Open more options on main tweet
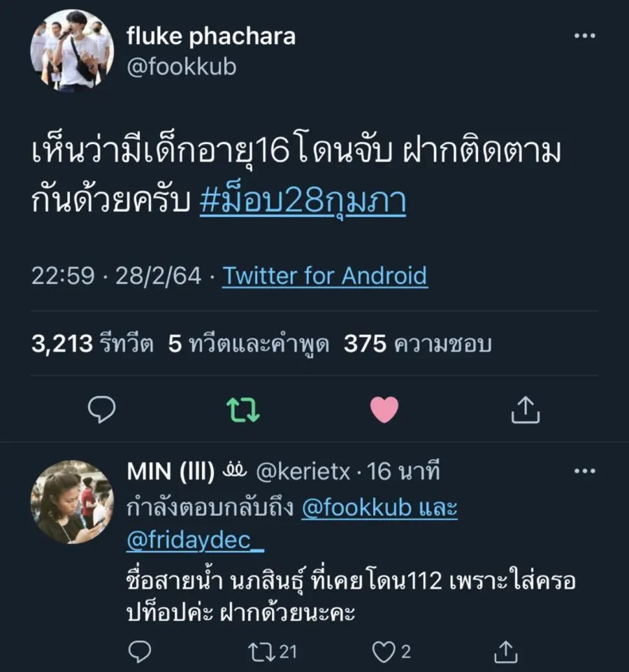The width and height of the screenshot is (629, 672). click(x=584, y=36)
